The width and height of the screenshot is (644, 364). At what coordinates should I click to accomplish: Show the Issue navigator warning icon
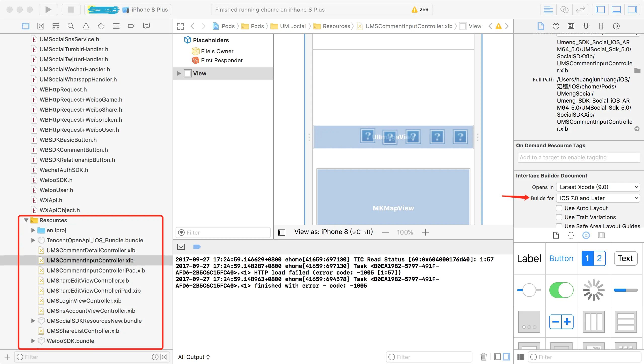(x=86, y=26)
